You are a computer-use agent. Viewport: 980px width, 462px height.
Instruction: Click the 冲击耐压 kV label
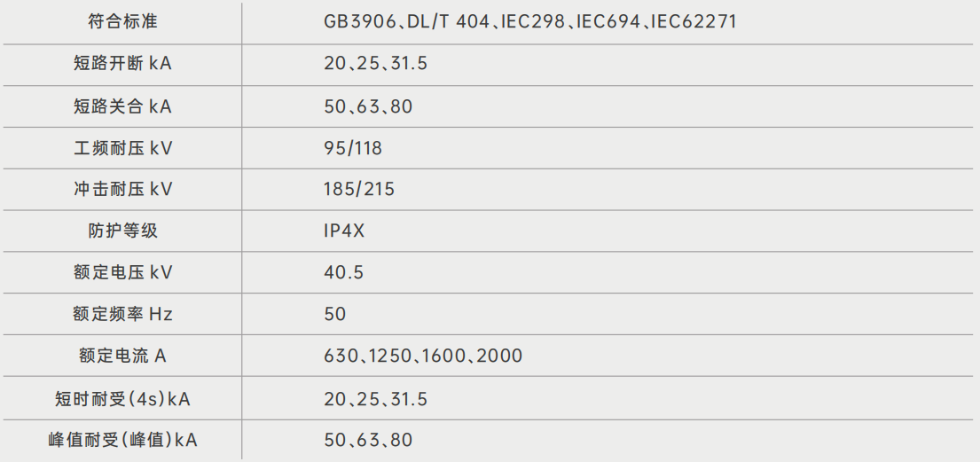click(x=122, y=190)
